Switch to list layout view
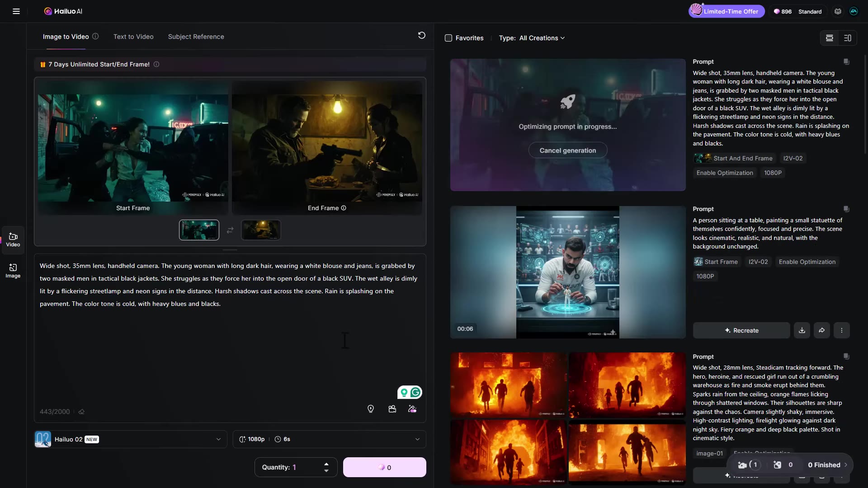 click(830, 38)
